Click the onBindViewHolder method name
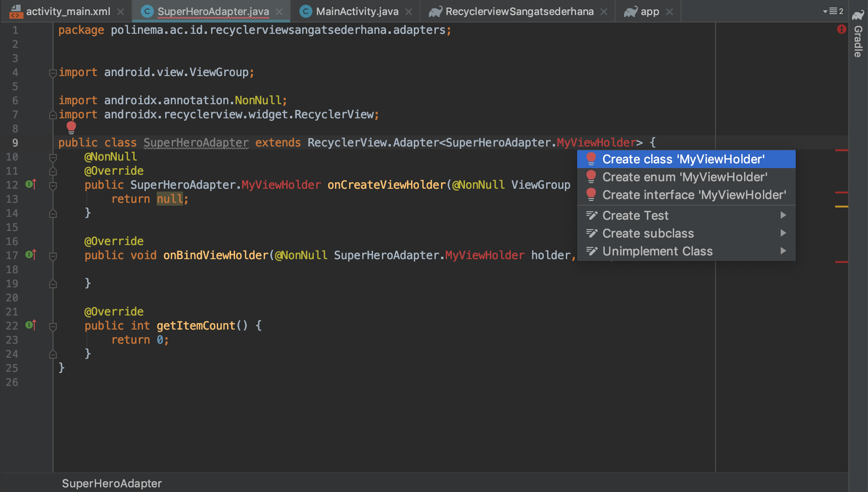This screenshot has height=492, width=868. click(x=216, y=255)
